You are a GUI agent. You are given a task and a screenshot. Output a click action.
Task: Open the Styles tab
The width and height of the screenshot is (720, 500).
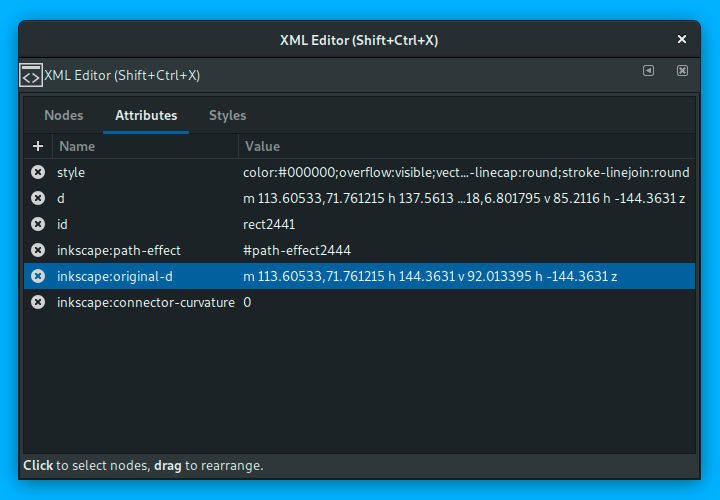coord(228,115)
